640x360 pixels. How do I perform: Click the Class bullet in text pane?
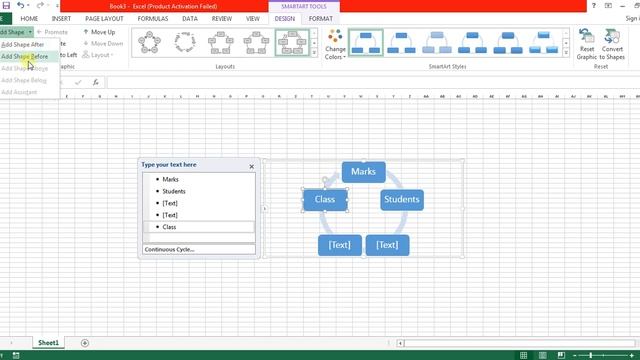(169, 227)
